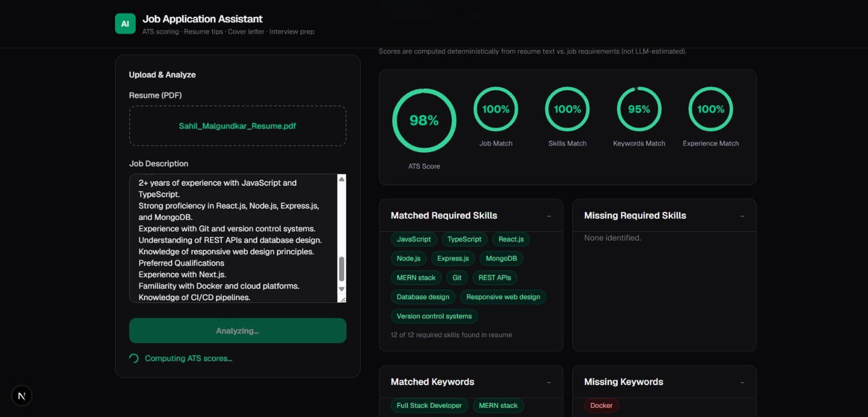
Task: Click the Experience Match label
Action: coord(711,143)
